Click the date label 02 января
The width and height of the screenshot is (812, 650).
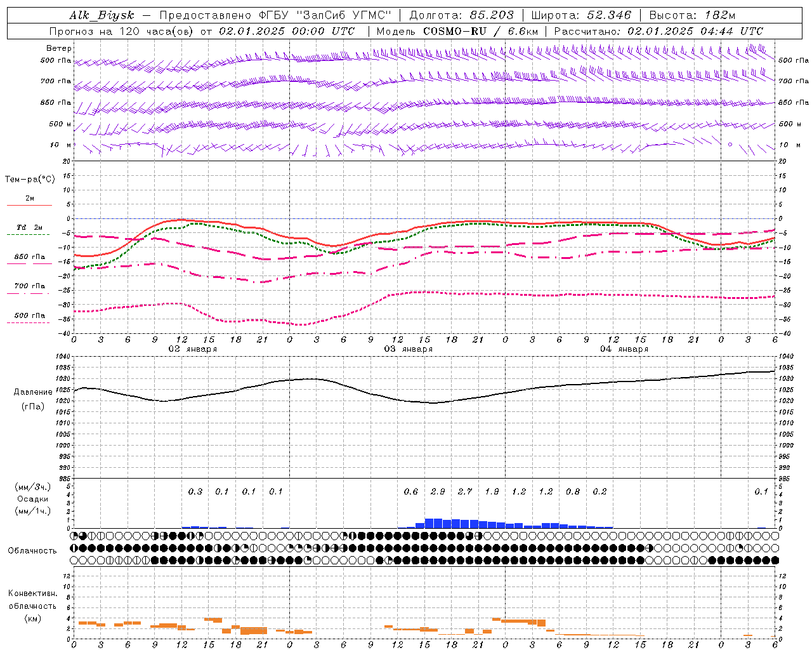pyautogui.click(x=193, y=349)
